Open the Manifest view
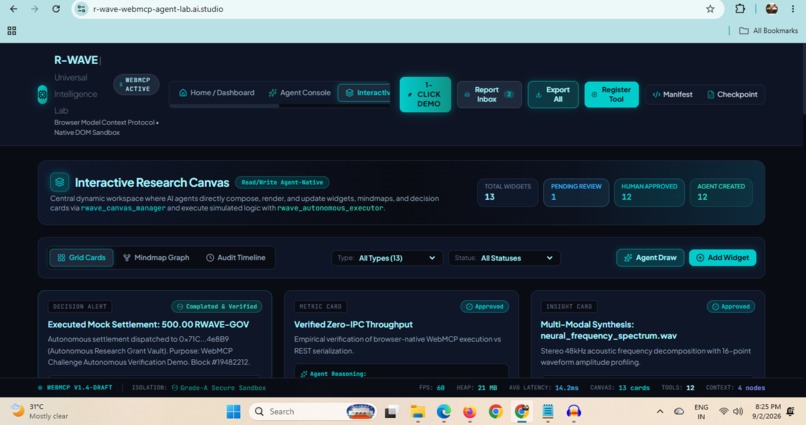 672,95
